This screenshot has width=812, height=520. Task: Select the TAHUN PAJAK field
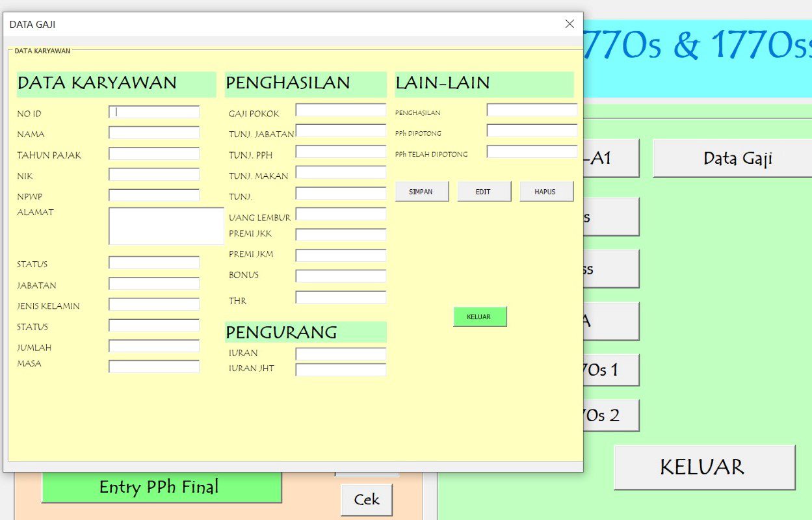point(154,154)
